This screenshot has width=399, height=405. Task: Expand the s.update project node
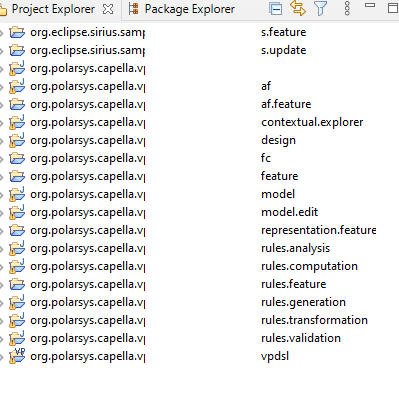pos(2,50)
